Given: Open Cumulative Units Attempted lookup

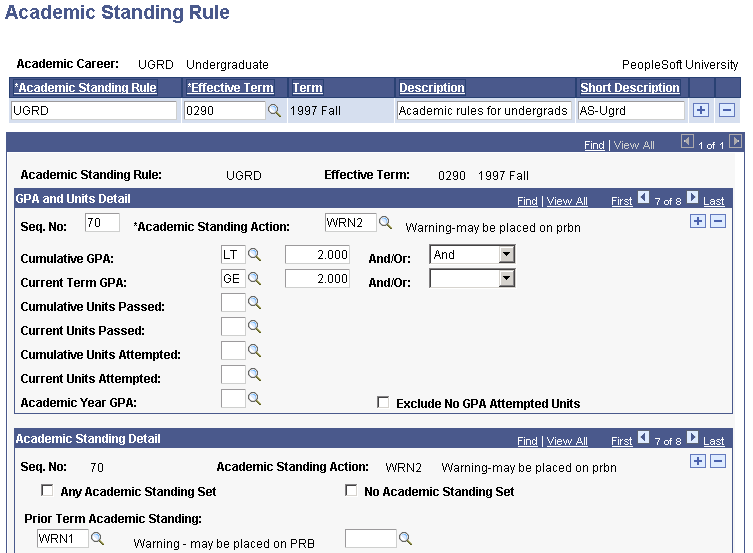Looking at the screenshot, I should 254,350.
